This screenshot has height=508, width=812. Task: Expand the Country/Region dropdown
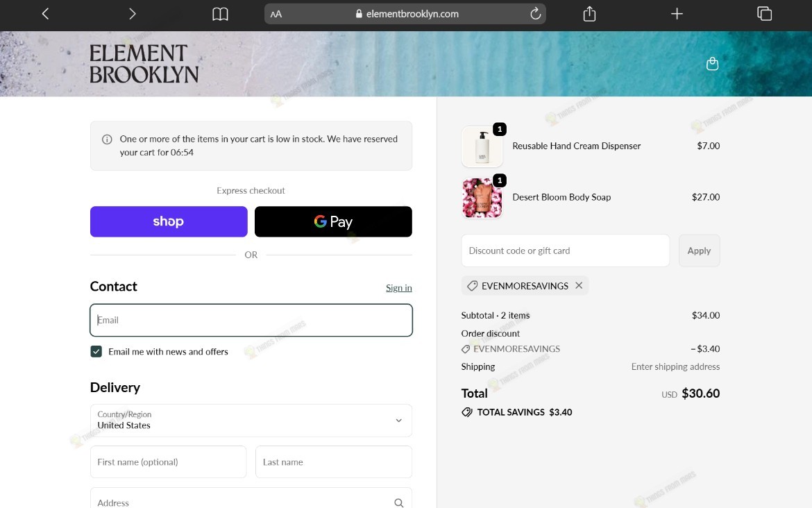[251, 421]
